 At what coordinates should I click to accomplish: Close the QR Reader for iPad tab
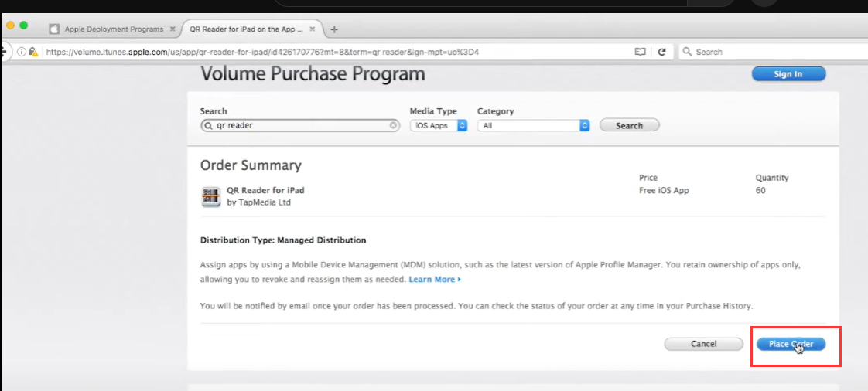pyautogui.click(x=313, y=29)
